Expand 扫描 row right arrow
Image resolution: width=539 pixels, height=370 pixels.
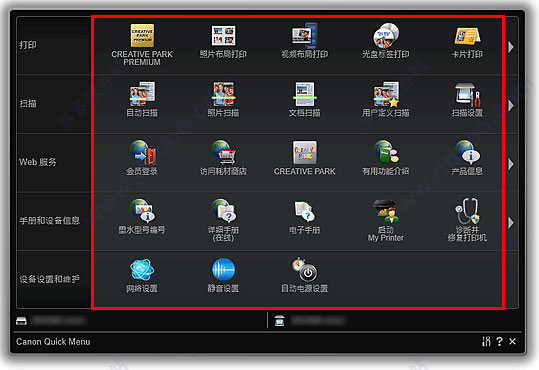pyautogui.click(x=511, y=105)
